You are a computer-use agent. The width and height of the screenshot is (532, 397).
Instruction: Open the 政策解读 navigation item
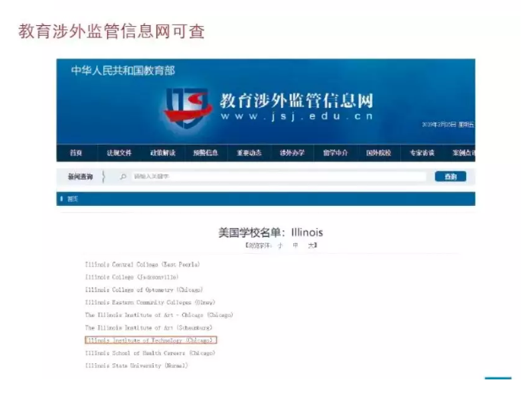[x=162, y=153]
